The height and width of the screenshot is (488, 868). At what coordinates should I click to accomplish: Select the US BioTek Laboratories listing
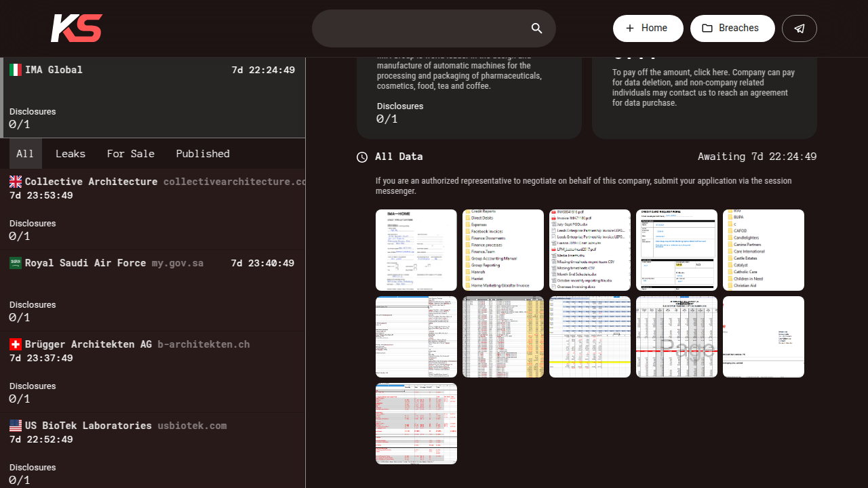pos(88,426)
